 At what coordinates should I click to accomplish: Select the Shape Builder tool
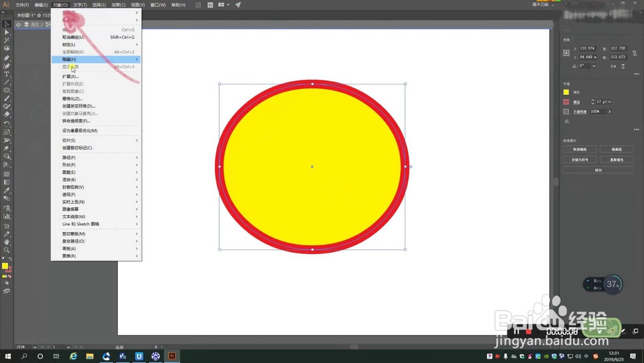tap(6, 157)
